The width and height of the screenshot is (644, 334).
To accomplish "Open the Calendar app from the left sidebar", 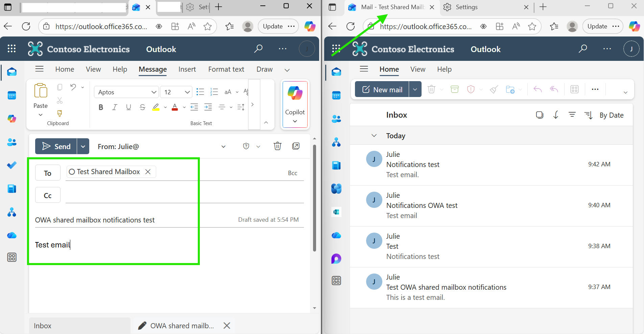I will click(x=12, y=95).
